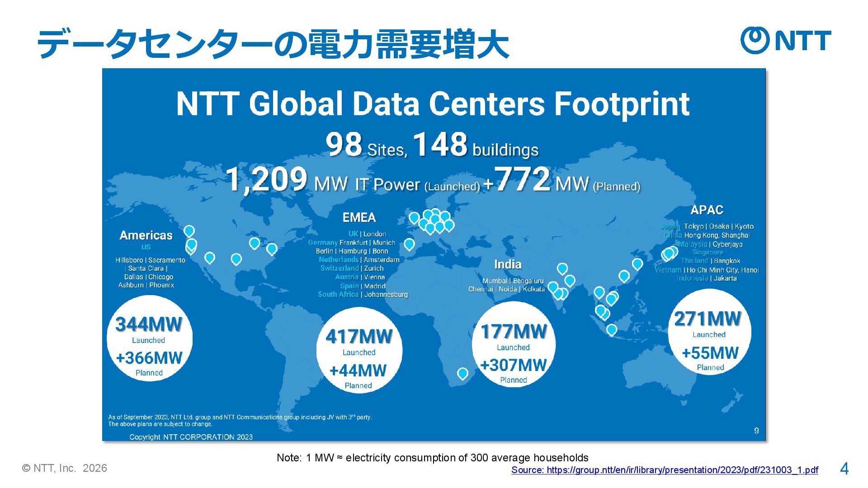Click the NTT logo icon
Viewport: 868px width, 488px height.
[755, 40]
